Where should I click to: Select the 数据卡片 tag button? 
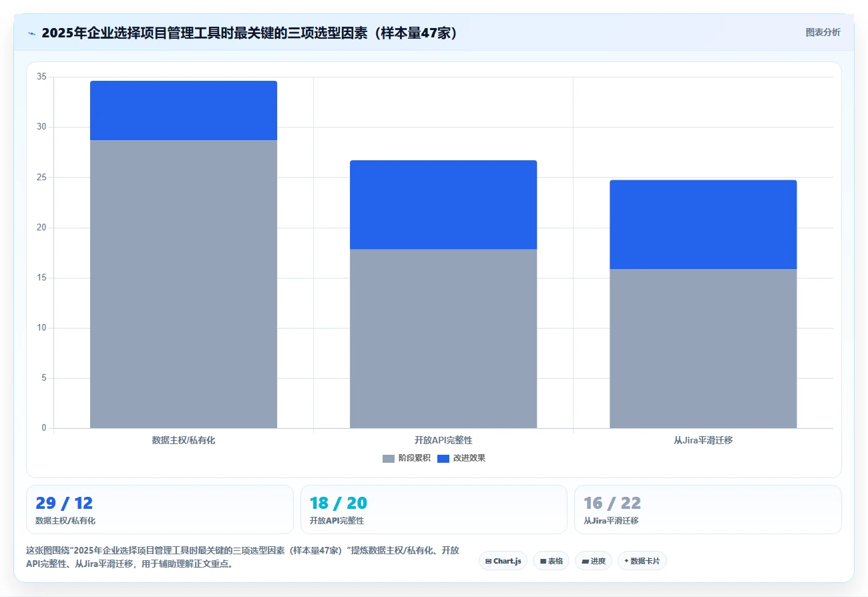[x=642, y=561]
